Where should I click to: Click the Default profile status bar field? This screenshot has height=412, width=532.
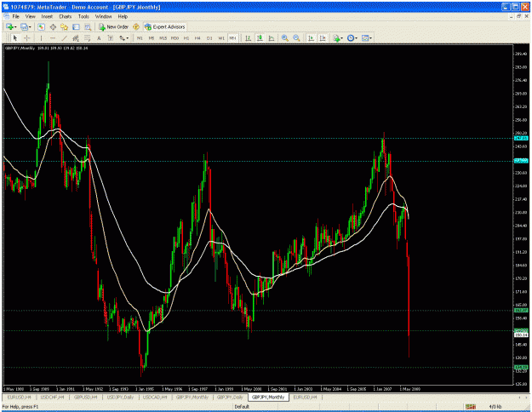pos(242,406)
